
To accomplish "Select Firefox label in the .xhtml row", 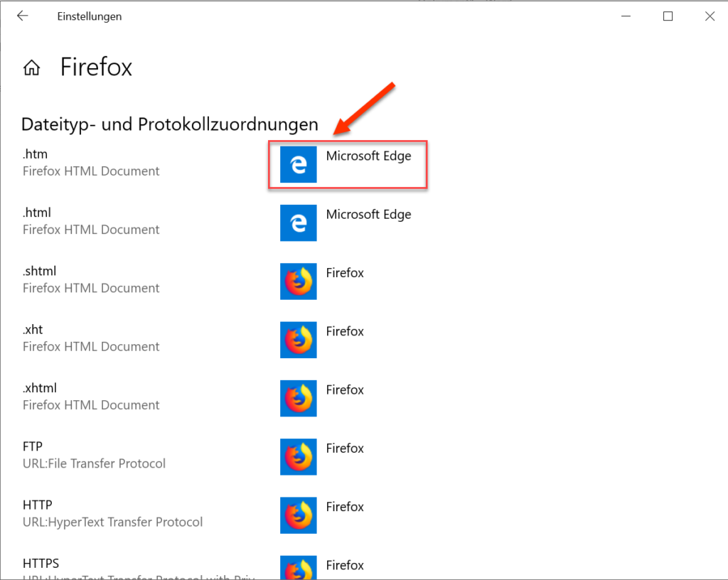I will point(345,390).
